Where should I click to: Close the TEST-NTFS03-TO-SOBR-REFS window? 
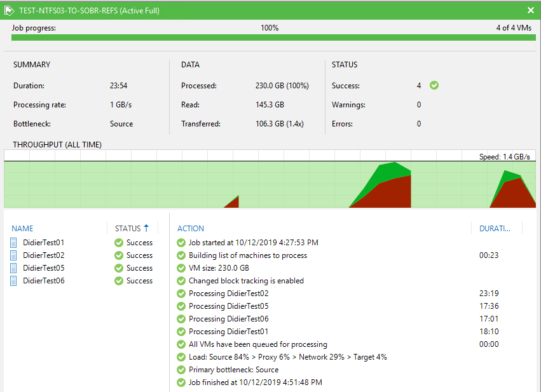pyautogui.click(x=530, y=10)
